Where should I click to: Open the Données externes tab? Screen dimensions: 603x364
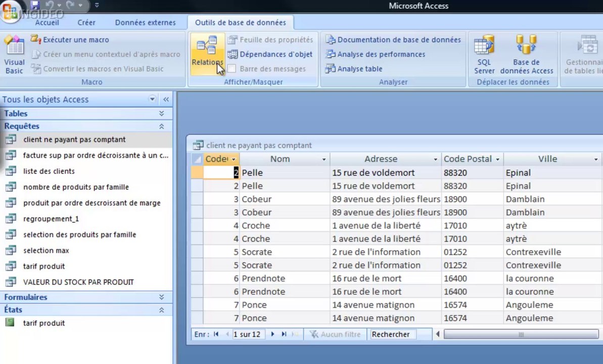coord(146,23)
